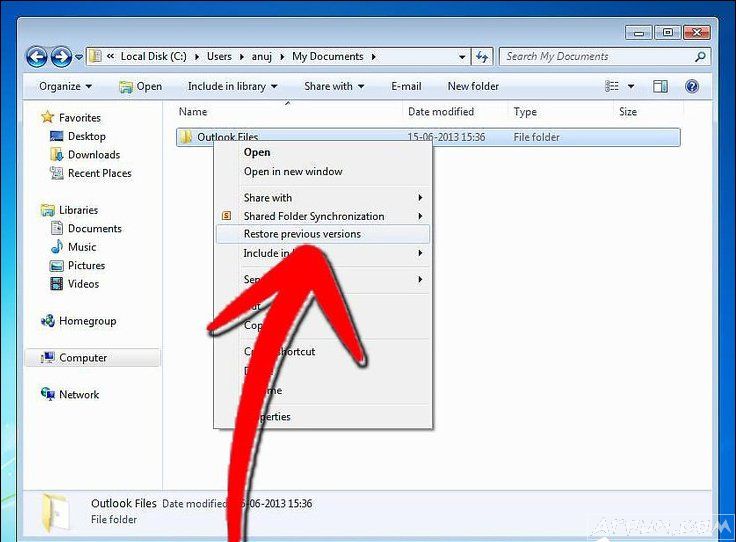
Task: Click Favorites star in navigation pane
Action: [47, 117]
